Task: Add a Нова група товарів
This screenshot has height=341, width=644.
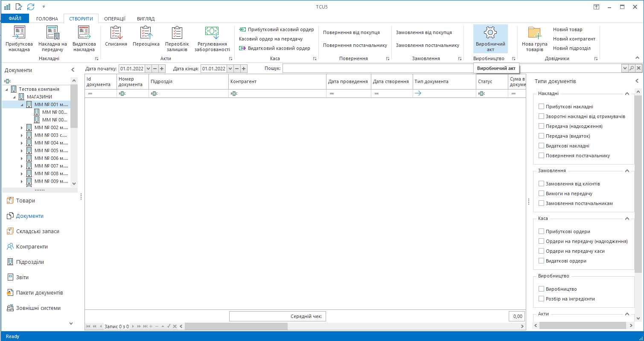Action: pyautogui.click(x=534, y=39)
